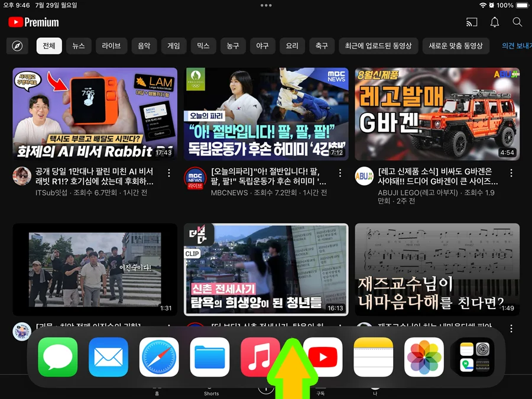Open Mail app in the dock
Viewport: 532px width, 399px height.
[108, 357]
